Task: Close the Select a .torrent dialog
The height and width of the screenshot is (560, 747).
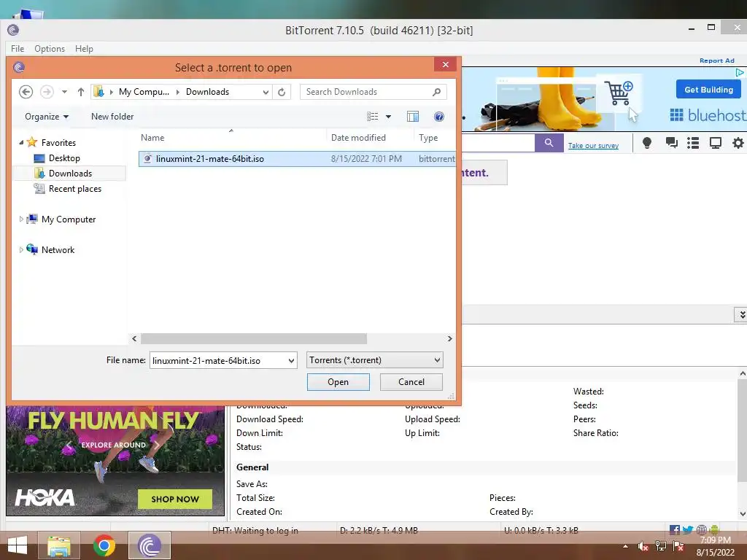Action: (446, 64)
